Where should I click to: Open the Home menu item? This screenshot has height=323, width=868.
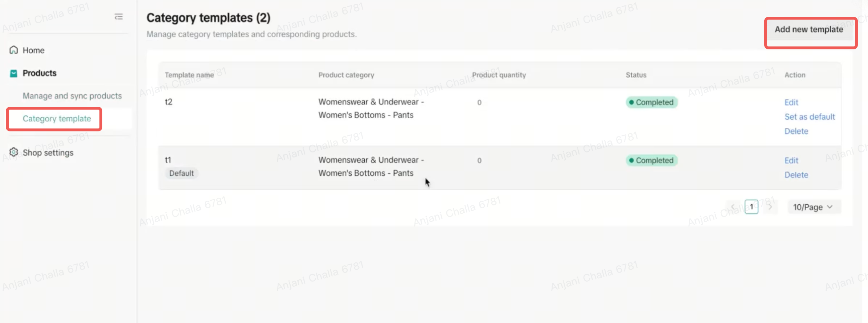[x=33, y=50]
